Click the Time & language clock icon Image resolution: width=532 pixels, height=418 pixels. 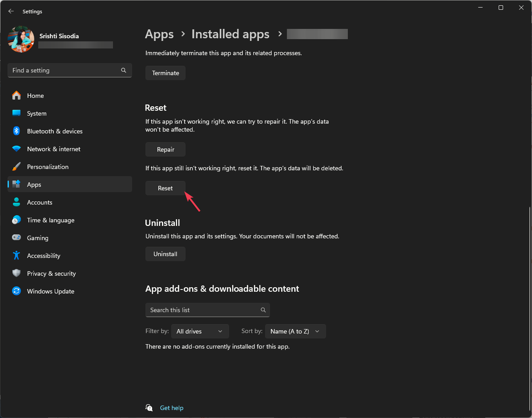16,220
